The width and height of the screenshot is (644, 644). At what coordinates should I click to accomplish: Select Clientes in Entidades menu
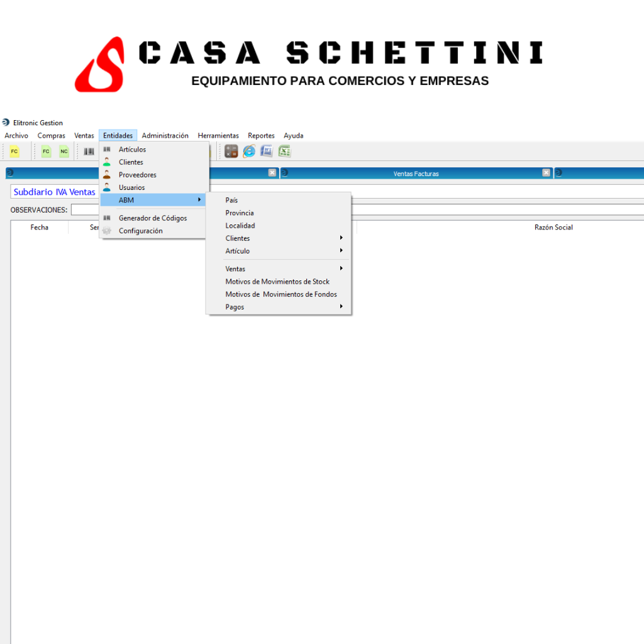coord(154,162)
